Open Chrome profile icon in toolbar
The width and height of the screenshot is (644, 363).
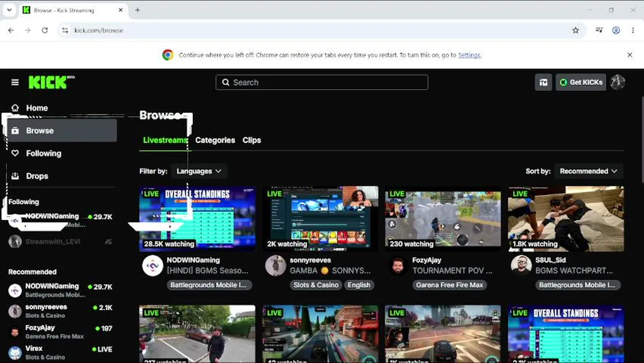[616, 30]
